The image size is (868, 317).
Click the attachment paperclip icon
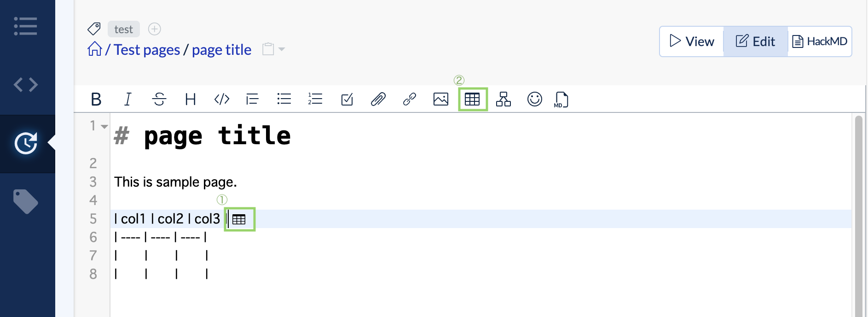pyautogui.click(x=378, y=99)
